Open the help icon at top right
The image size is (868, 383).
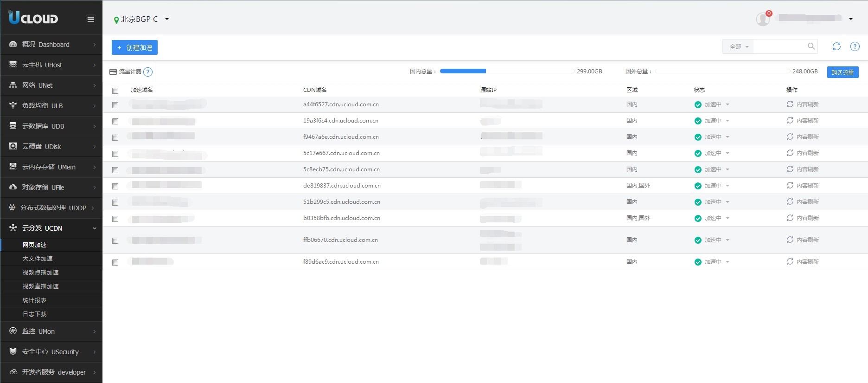[855, 46]
